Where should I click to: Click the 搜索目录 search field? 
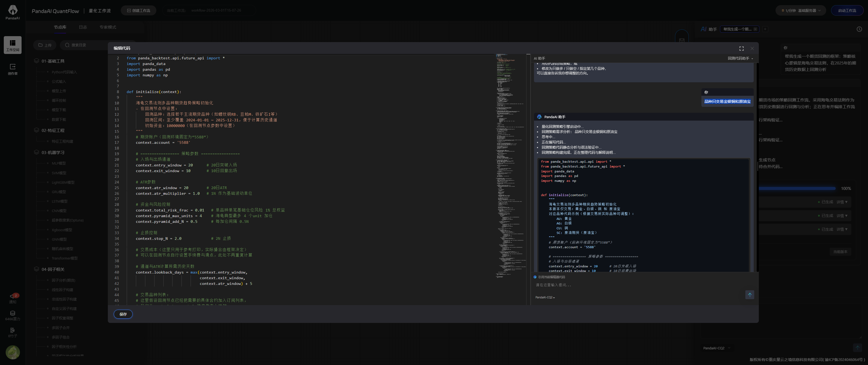point(84,45)
